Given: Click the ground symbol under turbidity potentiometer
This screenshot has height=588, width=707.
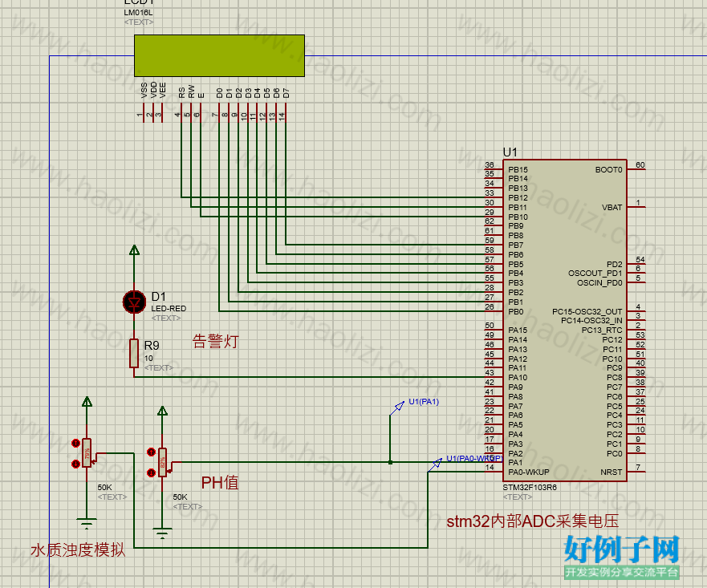Looking at the screenshot, I should pyautogui.click(x=87, y=524).
